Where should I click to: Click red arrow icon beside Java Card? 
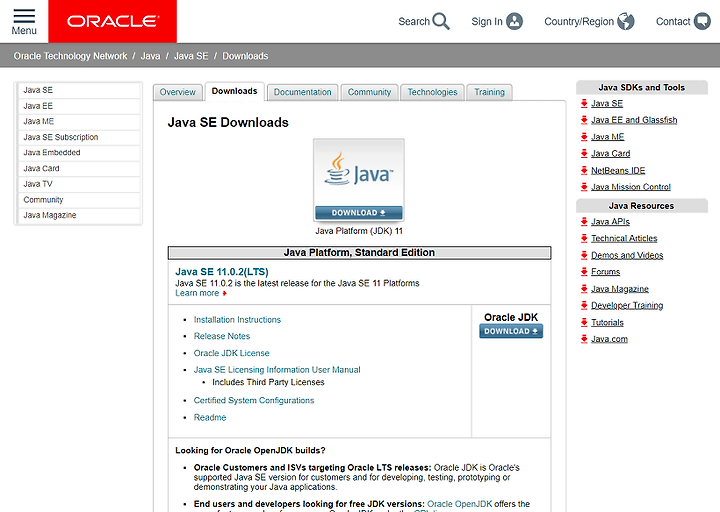(584, 153)
